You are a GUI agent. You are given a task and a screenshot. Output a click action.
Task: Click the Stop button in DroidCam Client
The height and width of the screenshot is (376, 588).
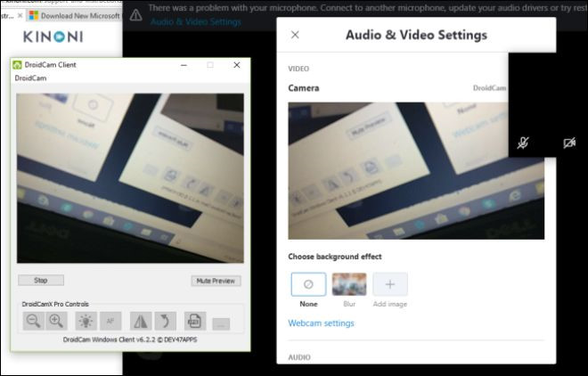(41, 281)
